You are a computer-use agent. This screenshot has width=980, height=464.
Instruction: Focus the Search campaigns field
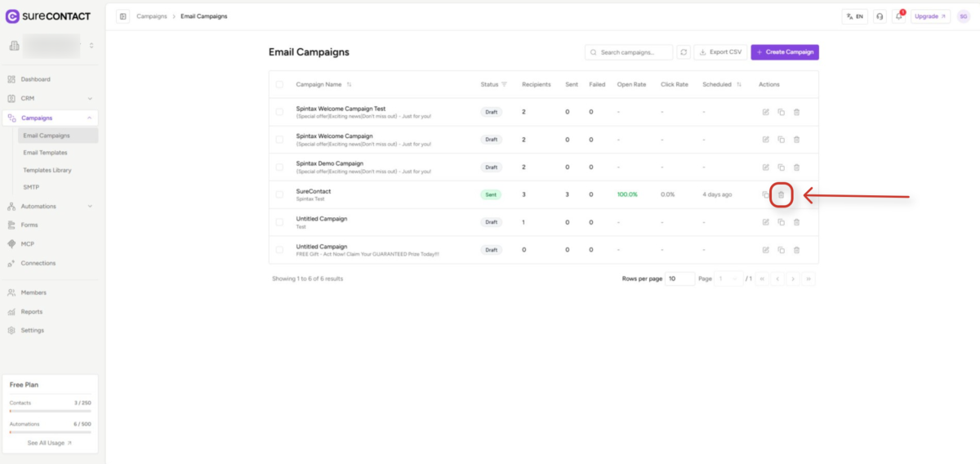(629, 52)
